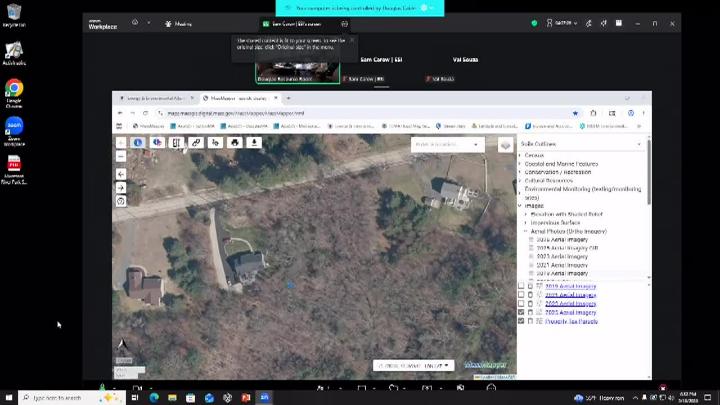The height and width of the screenshot is (405, 720).
Task: Go to previous map extent arrow
Action: [x=121, y=174]
